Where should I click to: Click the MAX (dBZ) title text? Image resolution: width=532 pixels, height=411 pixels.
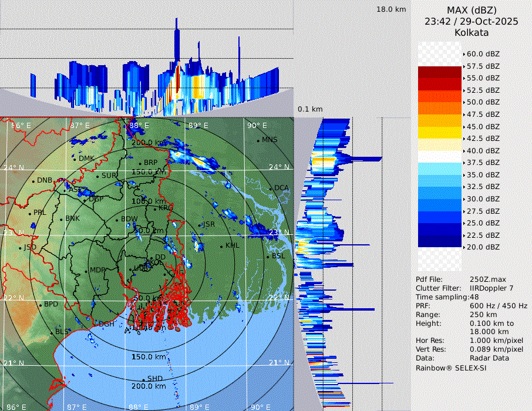[x=472, y=10]
